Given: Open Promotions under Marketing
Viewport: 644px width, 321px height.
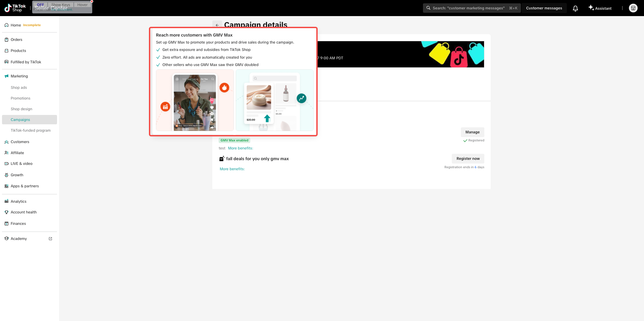Looking at the screenshot, I should [x=20, y=98].
